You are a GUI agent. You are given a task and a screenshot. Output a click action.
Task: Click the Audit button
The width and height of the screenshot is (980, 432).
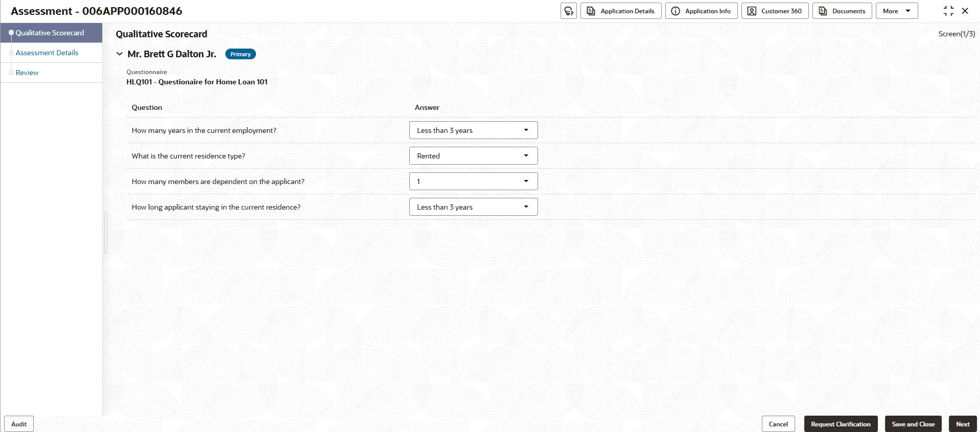19,424
